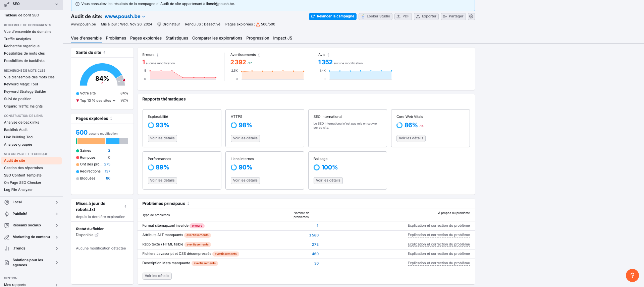Screen dimensions: 644x287
Task: Open the orange help question mark bubble
Action: tap(632, 275)
